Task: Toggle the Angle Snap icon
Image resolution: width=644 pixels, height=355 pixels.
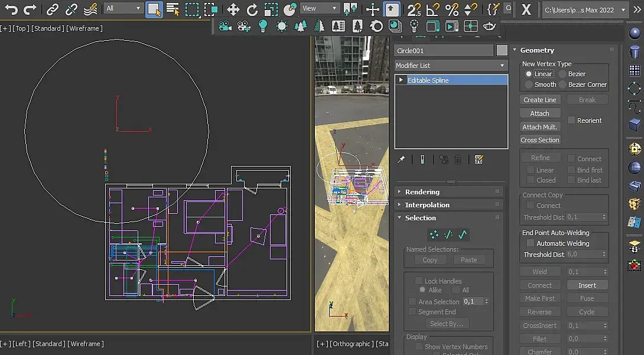Action: 433,9
